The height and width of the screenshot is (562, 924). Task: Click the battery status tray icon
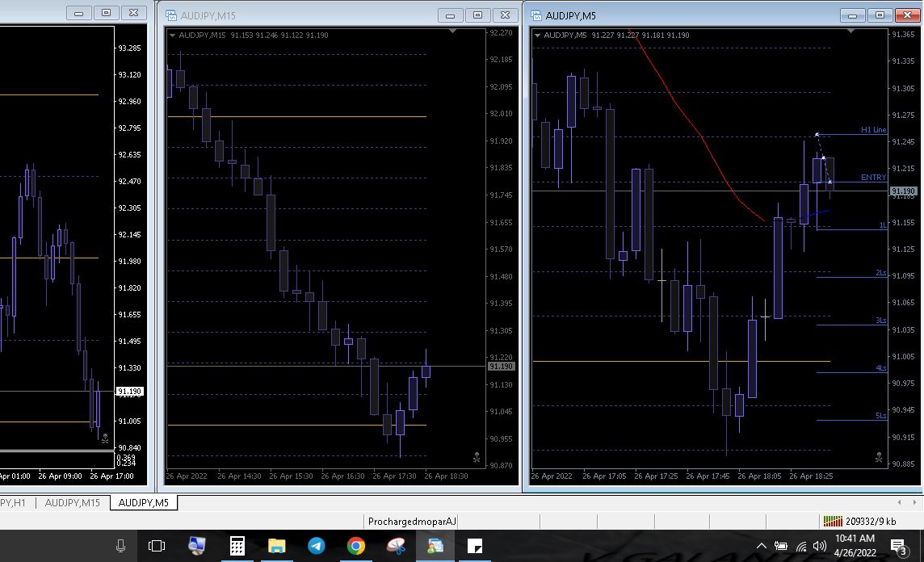pos(781,546)
